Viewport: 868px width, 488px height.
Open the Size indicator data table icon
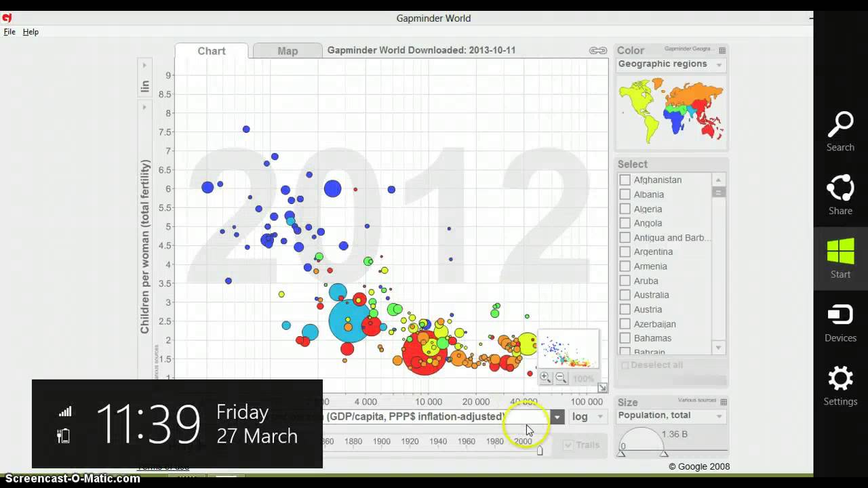(724, 402)
